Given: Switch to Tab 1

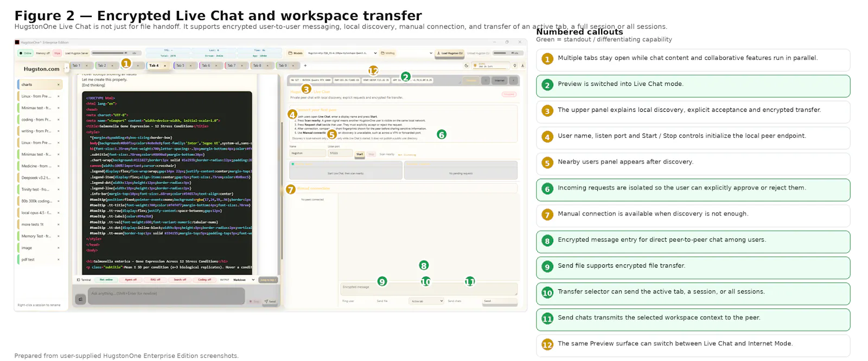Looking at the screenshot, I should coord(76,66).
